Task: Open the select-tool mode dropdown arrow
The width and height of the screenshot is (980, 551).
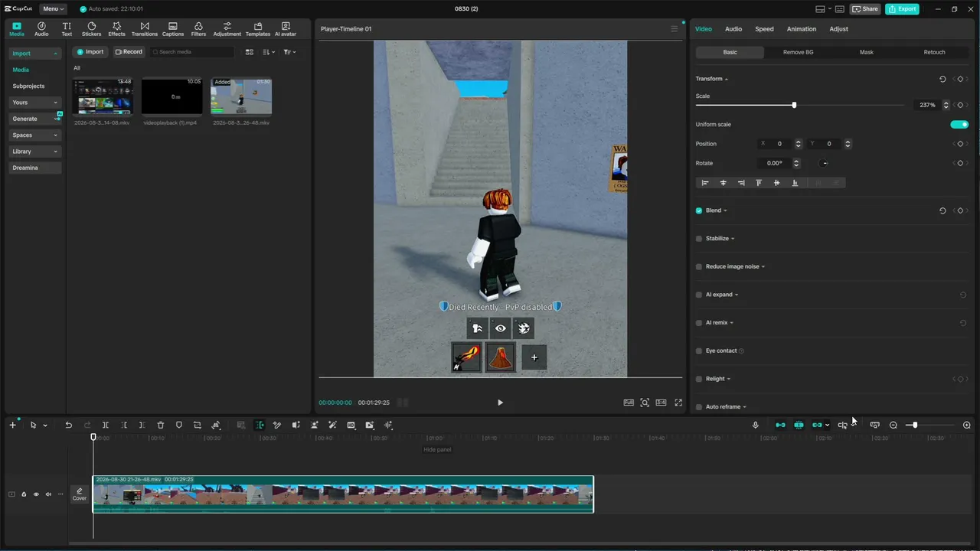Action: click(x=45, y=425)
